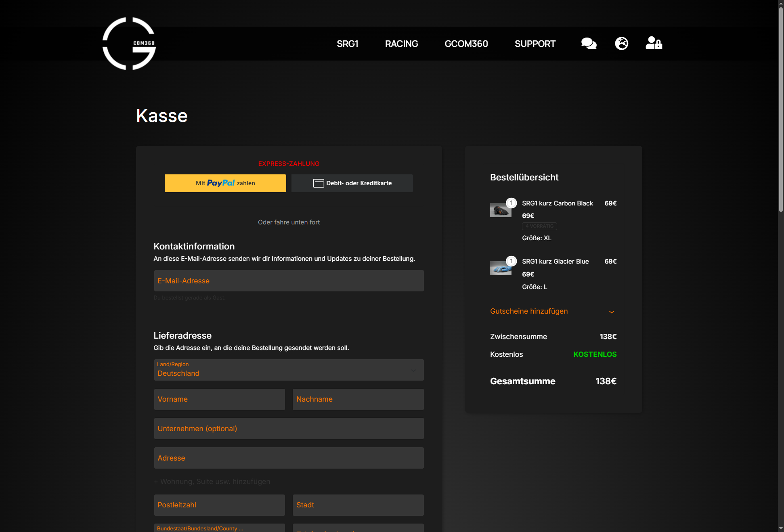Open the SRG1 menu item
The width and height of the screenshot is (784, 532).
click(347, 44)
